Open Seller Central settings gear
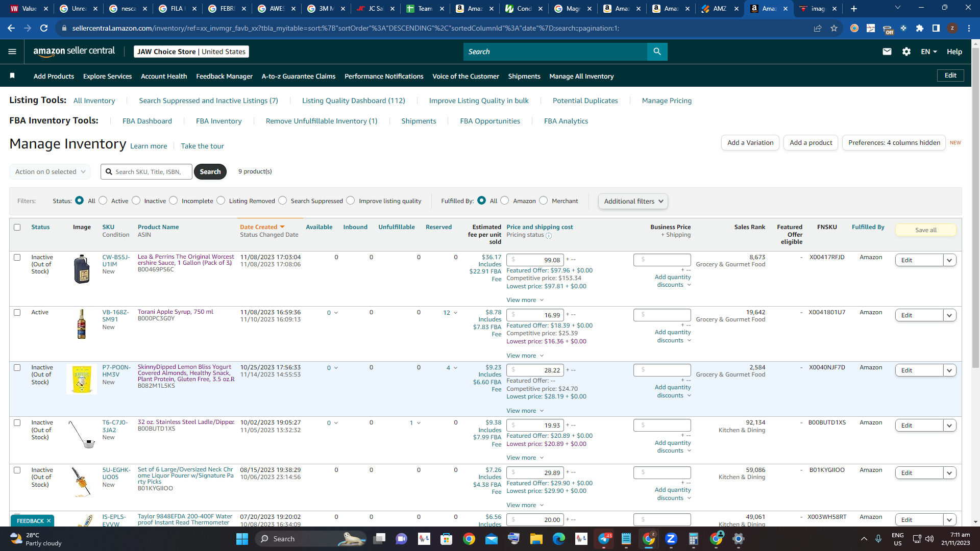 (906, 52)
